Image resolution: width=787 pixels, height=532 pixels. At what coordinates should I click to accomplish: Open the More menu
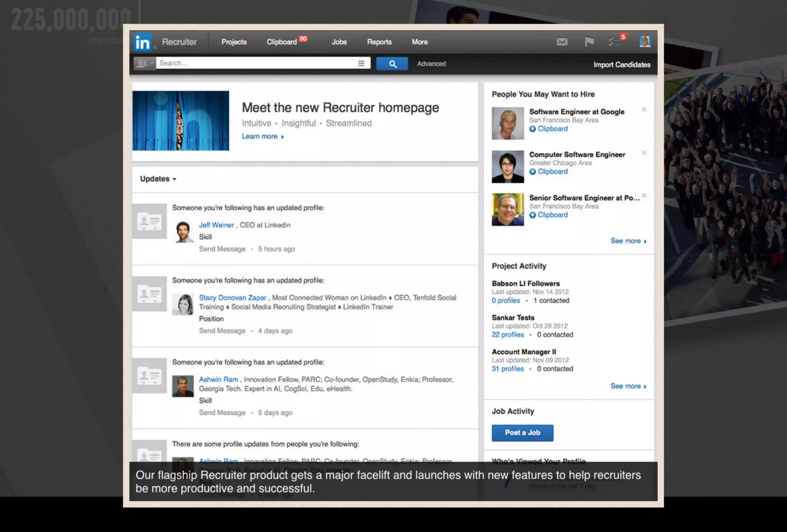pyautogui.click(x=420, y=42)
